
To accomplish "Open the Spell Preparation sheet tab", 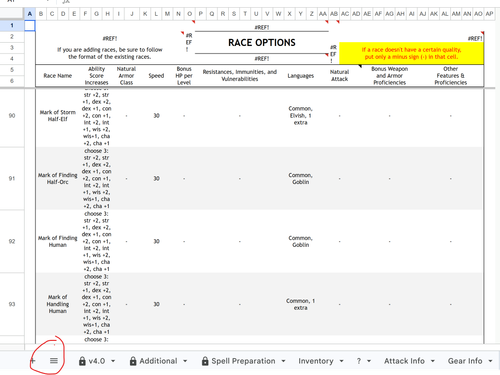I will coord(243,361).
